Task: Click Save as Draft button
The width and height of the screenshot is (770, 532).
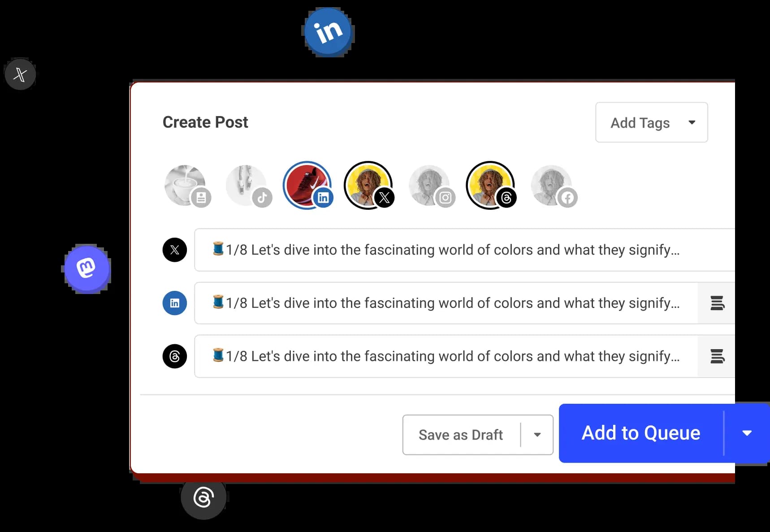Action: [461, 435]
